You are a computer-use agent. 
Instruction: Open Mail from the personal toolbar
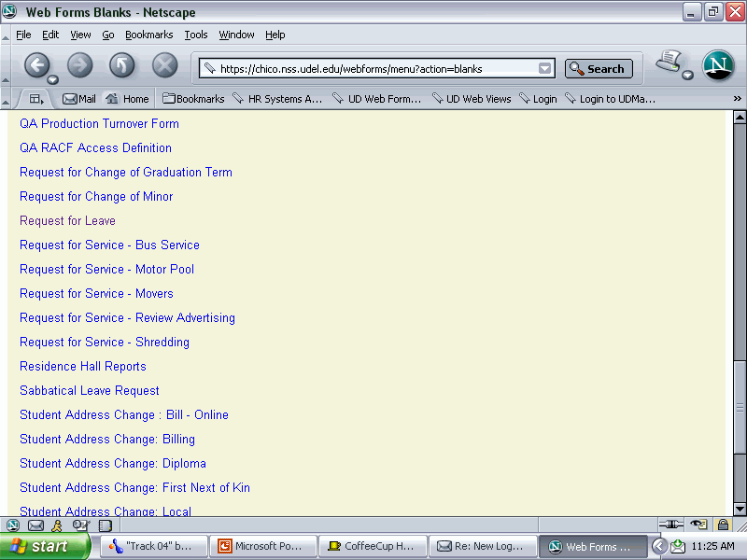click(79, 99)
